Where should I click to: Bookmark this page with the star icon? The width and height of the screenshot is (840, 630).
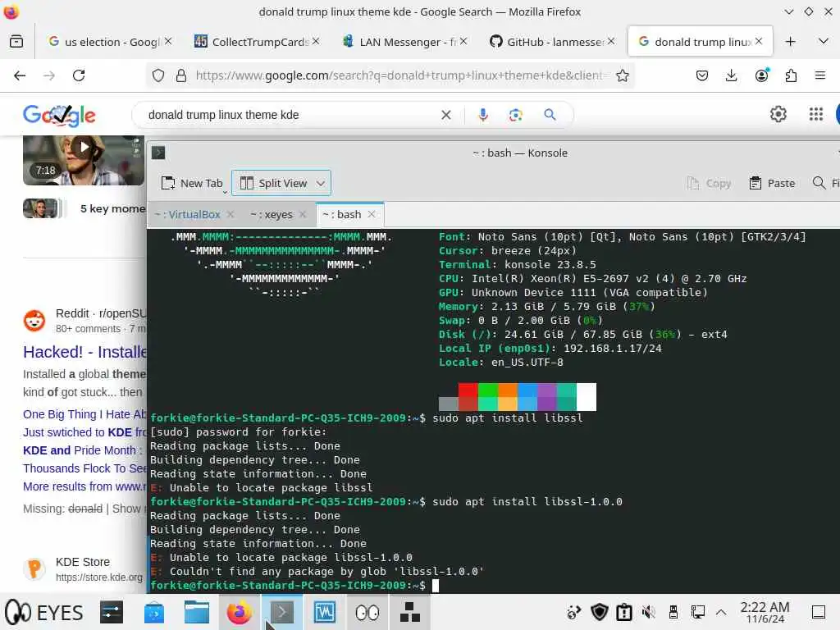(x=622, y=75)
